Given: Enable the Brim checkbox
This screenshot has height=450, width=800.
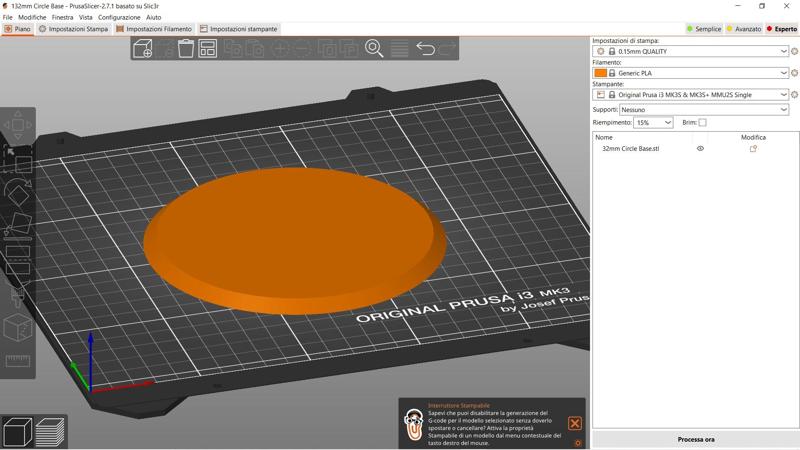Looking at the screenshot, I should (702, 123).
